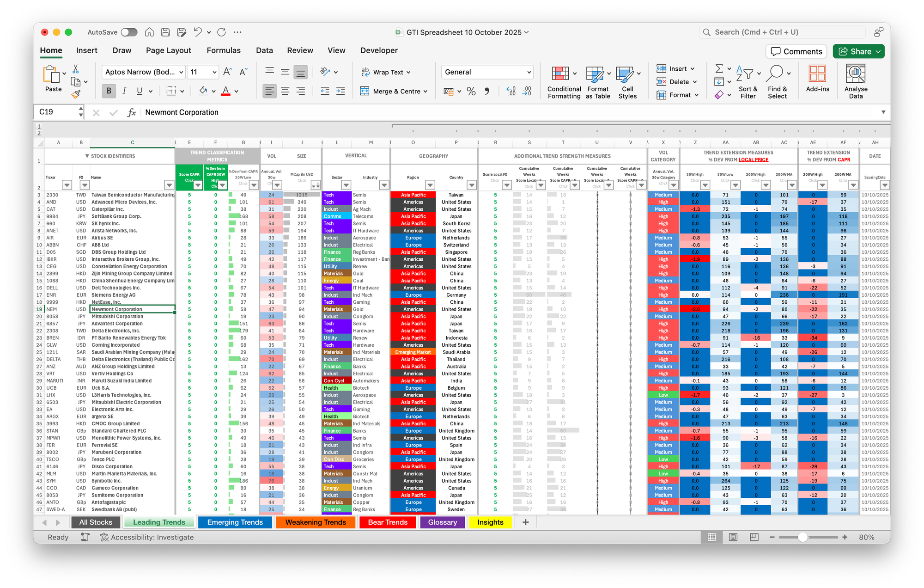Image resolution: width=924 pixels, height=588 pixels.
Task: Click the Save icon in title bar
Action: (x=165, y=32)
